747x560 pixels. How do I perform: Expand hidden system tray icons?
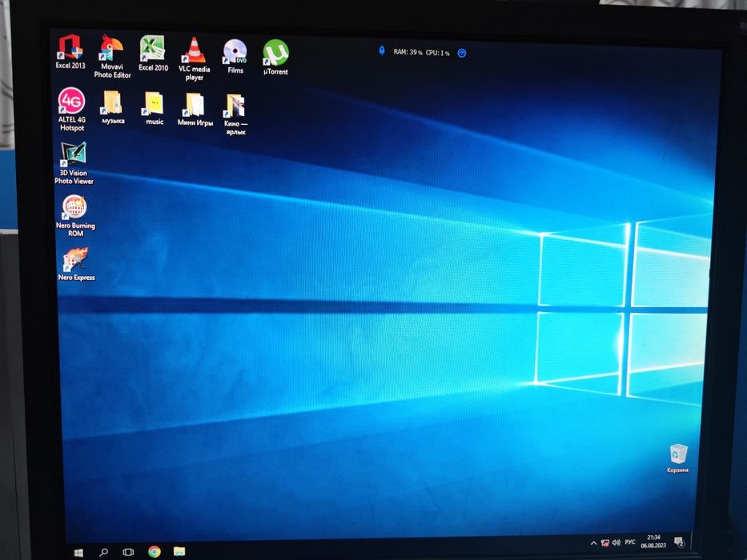[593, 543]
